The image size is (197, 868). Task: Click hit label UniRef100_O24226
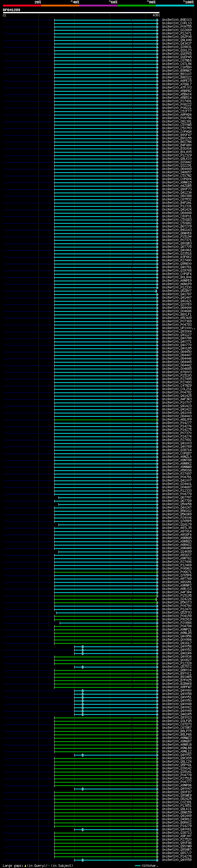point(177,599)
